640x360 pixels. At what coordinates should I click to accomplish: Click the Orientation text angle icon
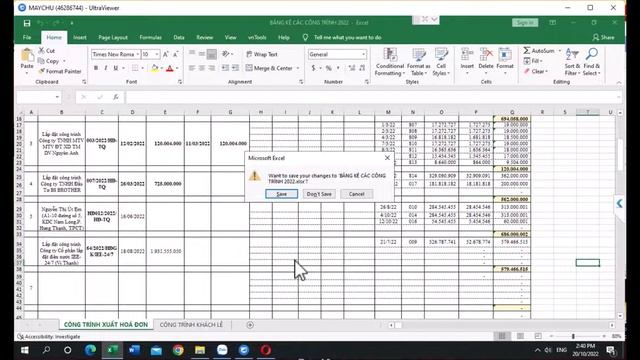point(226,54)
